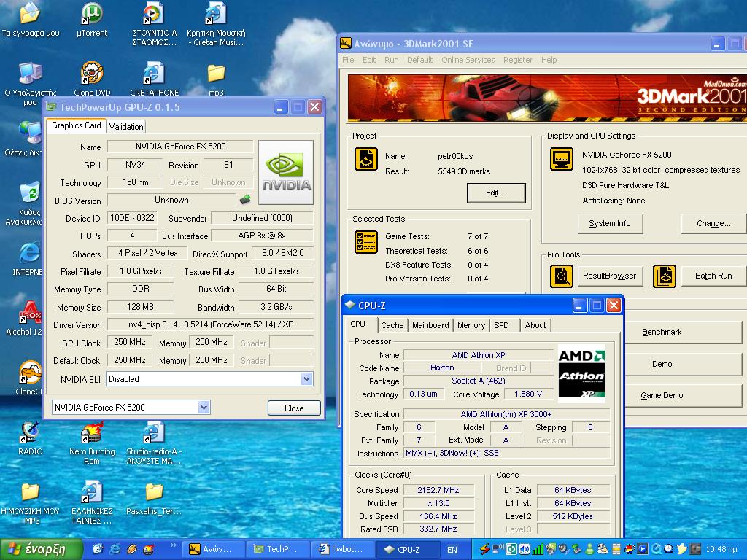Click the GPU-Z BIOS save chip icon

coord(245,200)
